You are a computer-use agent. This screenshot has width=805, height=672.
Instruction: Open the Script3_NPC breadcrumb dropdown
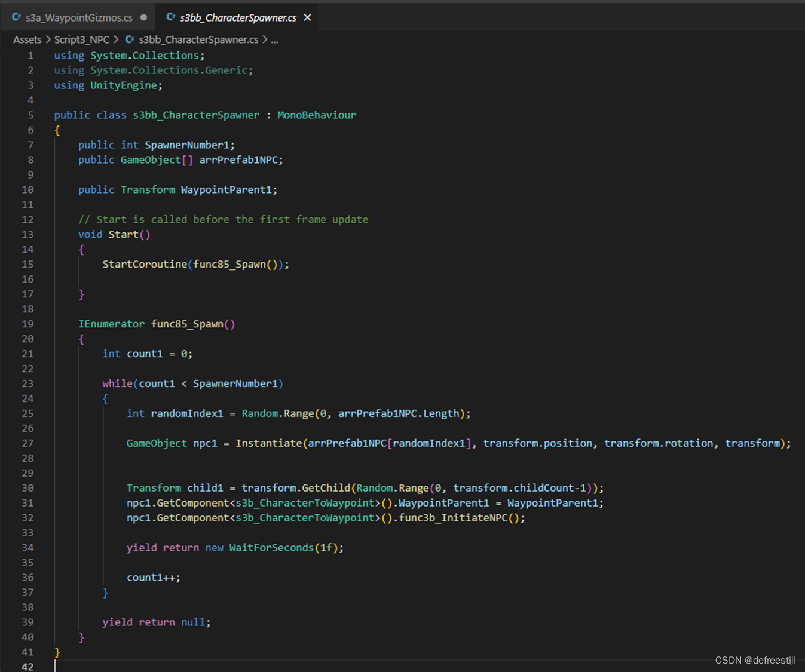[82, 39]
